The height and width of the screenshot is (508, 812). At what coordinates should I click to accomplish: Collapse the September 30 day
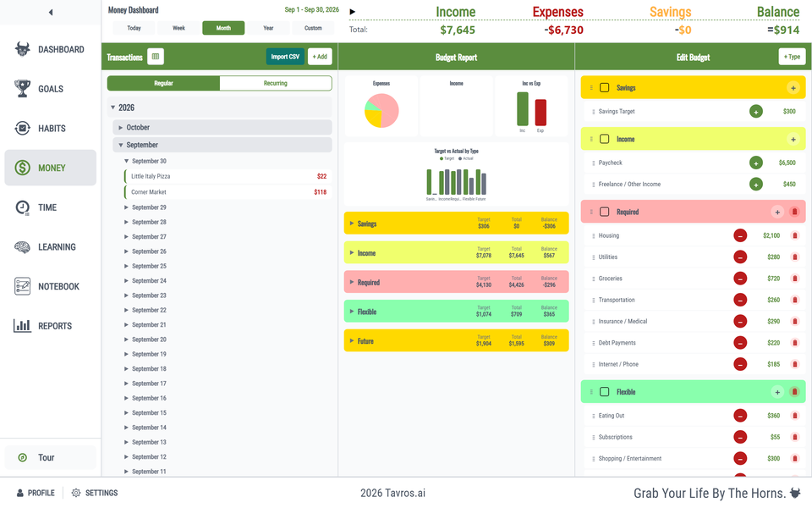[126, 161]
